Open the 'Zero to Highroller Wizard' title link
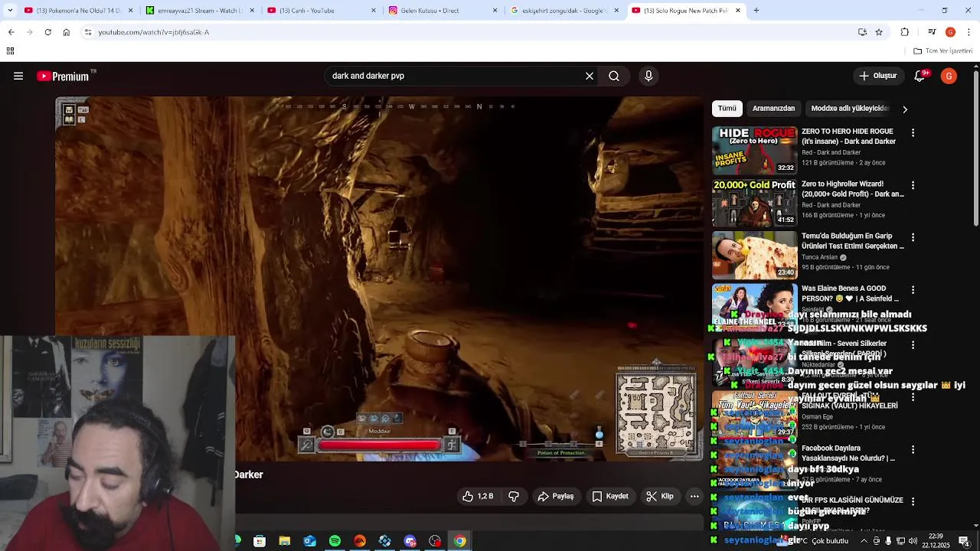This screenshot has height=551, width=980. pos(852,189)
